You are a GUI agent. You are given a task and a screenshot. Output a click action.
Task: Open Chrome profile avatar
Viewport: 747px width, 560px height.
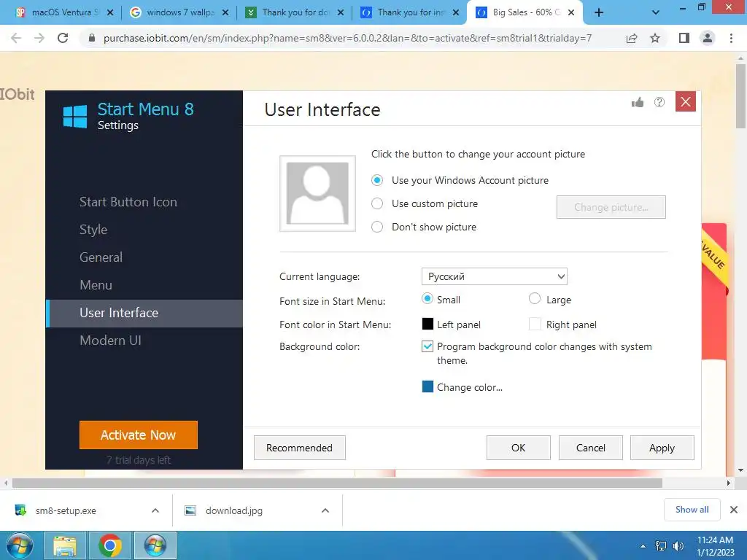point(708,38)
